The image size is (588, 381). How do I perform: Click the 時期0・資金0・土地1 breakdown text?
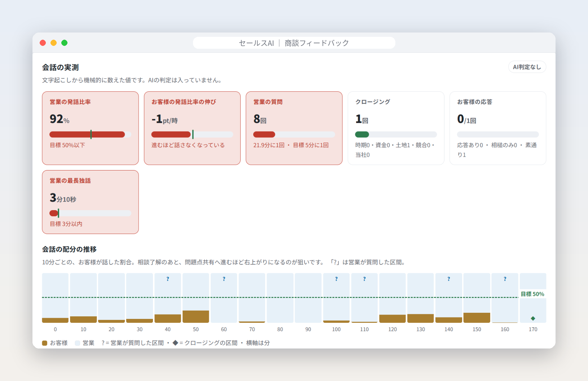(x=395, y=150)
